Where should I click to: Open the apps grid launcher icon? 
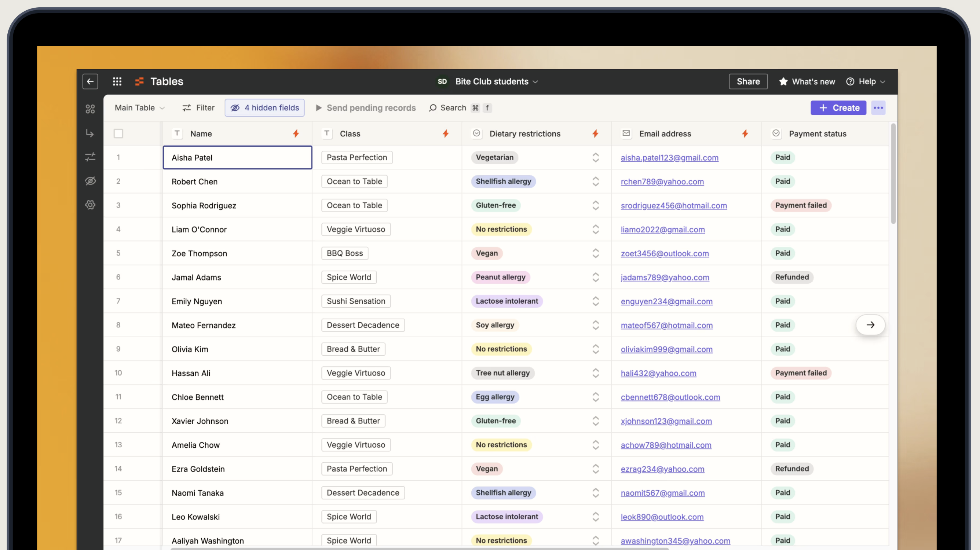[117, 81]
